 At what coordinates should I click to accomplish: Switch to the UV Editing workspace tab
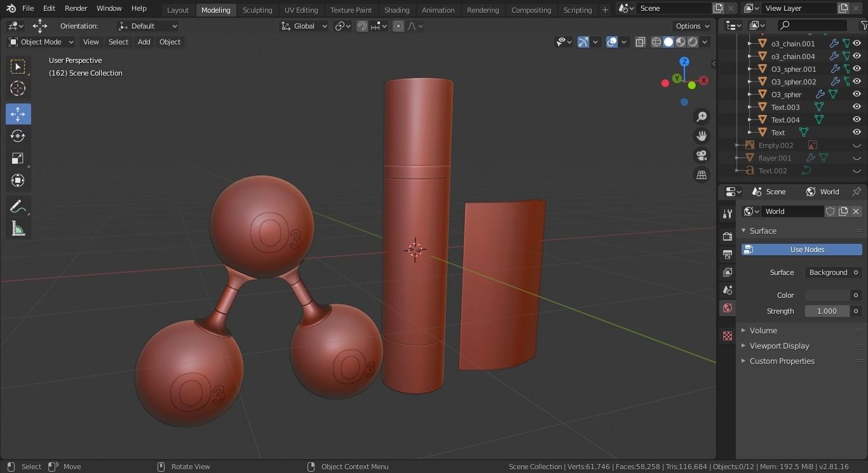point(301,10)
